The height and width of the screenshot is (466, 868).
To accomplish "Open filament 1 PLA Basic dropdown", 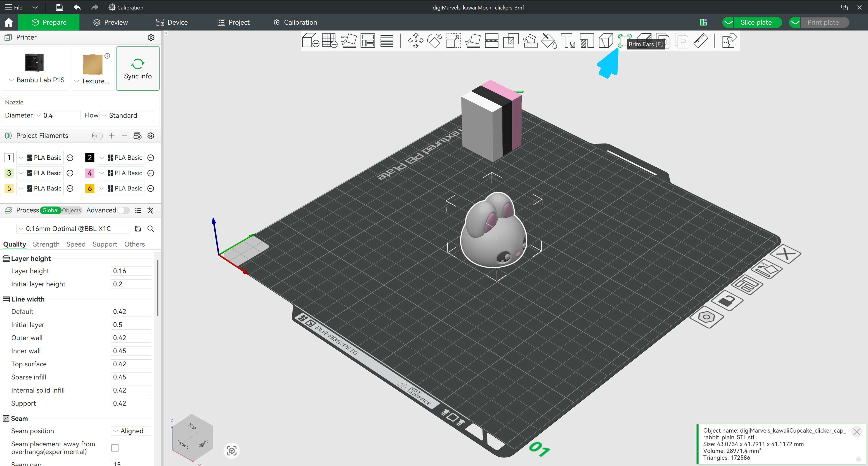I will 40,158.
